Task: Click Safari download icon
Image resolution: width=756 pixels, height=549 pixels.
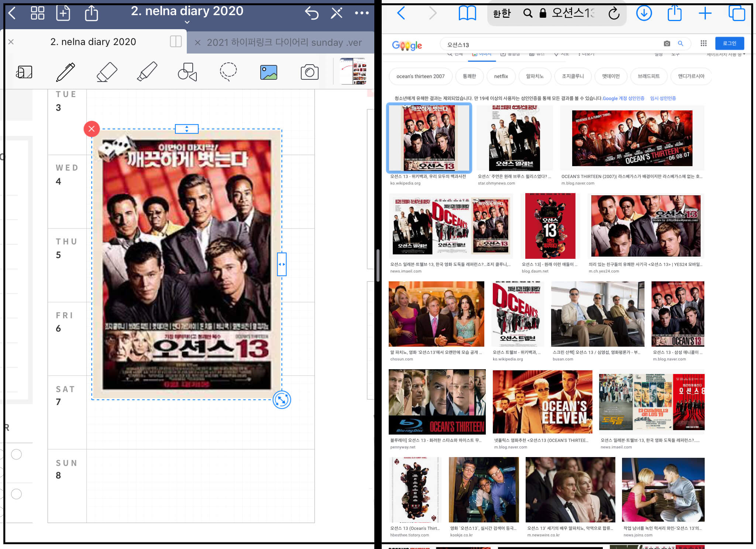Action: (644, 14)
